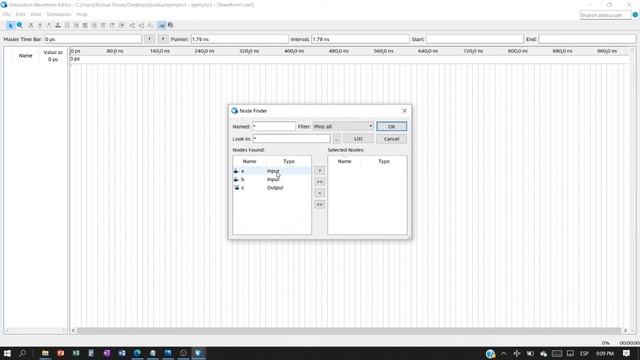Open Microsoft Edge from the taskbar
The width and height of the screenshot is (640, 360).
(x=137, y=353)
